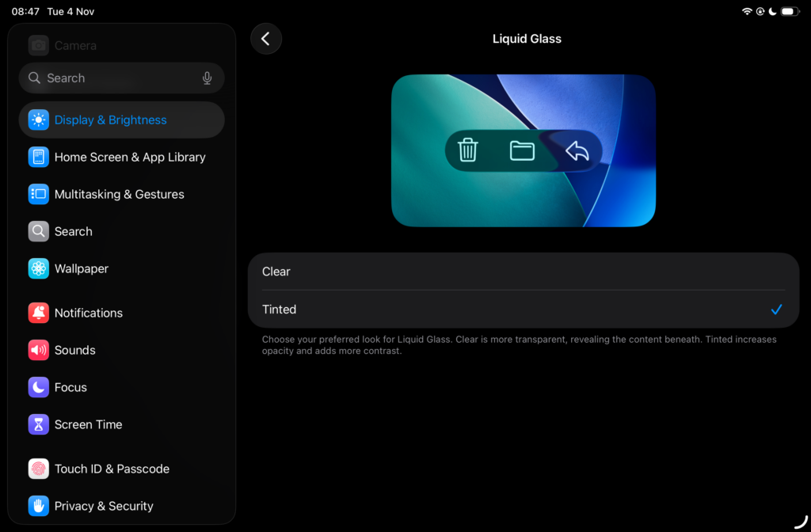
Task: Tap the battery indicator in status bar
Action: (x=790, y=12)
